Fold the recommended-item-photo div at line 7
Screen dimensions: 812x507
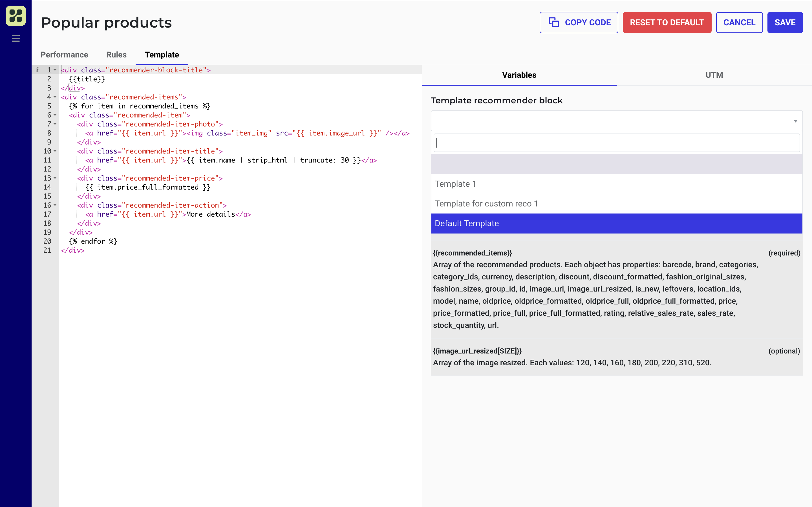pos(55,124)
